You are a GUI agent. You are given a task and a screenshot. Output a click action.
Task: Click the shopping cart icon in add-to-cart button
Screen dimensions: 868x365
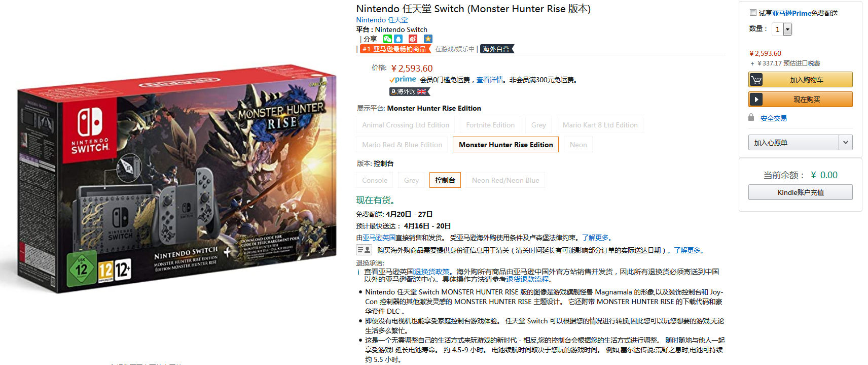coord(756,80)
